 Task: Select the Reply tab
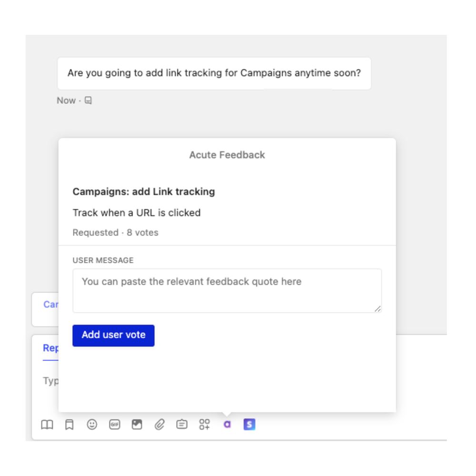50,348
